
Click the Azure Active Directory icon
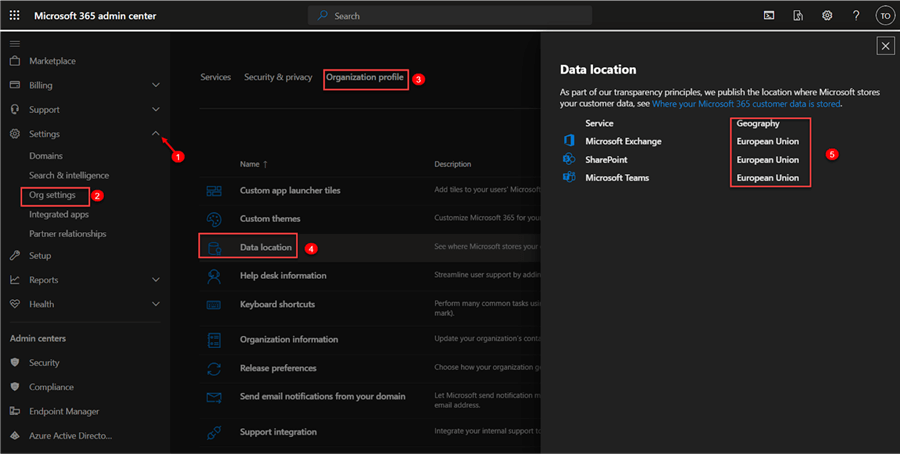[15, 436]
